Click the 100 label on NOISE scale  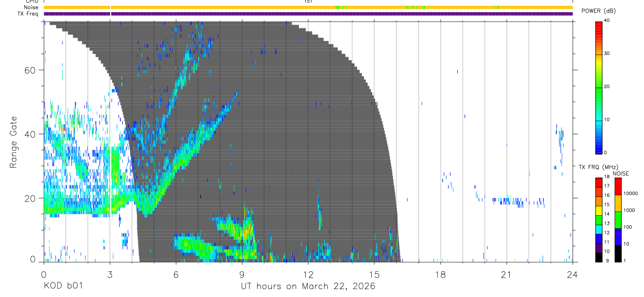click(x=628, y=227)
